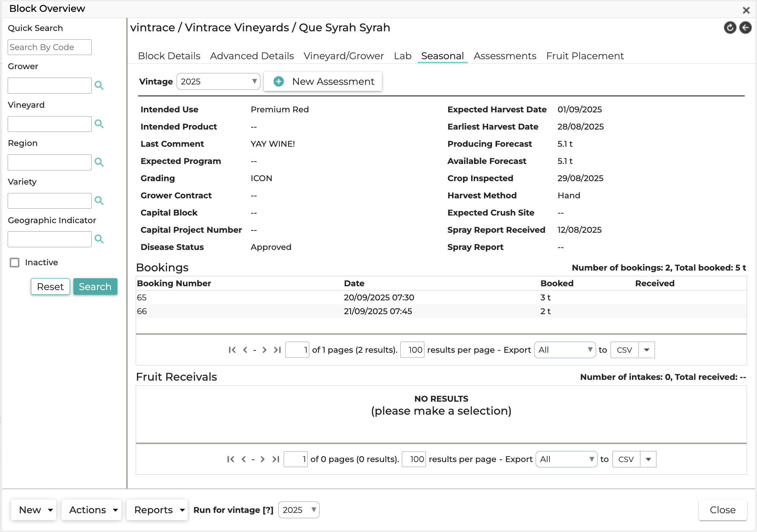Switch to the Assessments tab
This screenshot has width=757, height=532.
tap(505, 56)
